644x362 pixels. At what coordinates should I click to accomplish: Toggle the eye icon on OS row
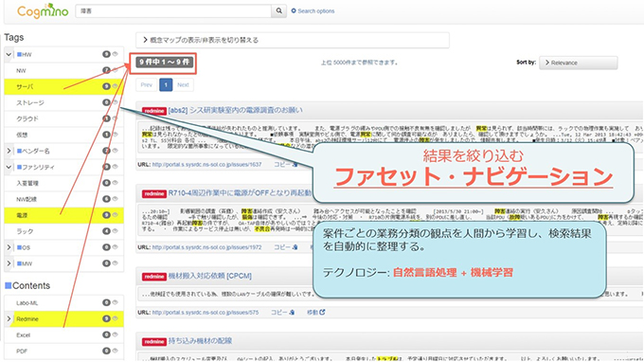(116, 247)
